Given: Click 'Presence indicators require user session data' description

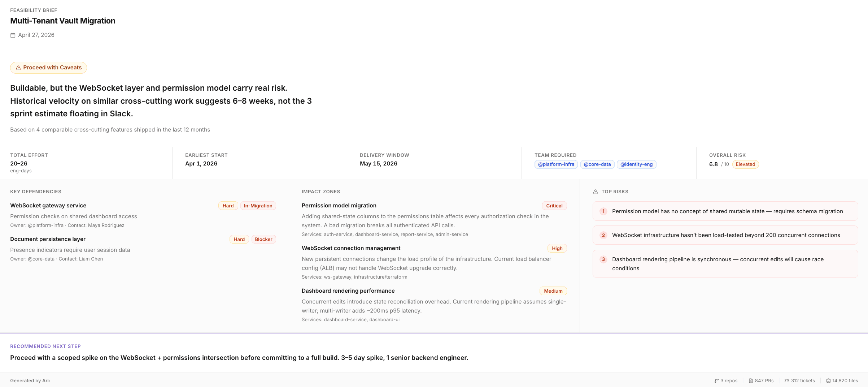Looking at the screenshot, I should click(70, 250).
